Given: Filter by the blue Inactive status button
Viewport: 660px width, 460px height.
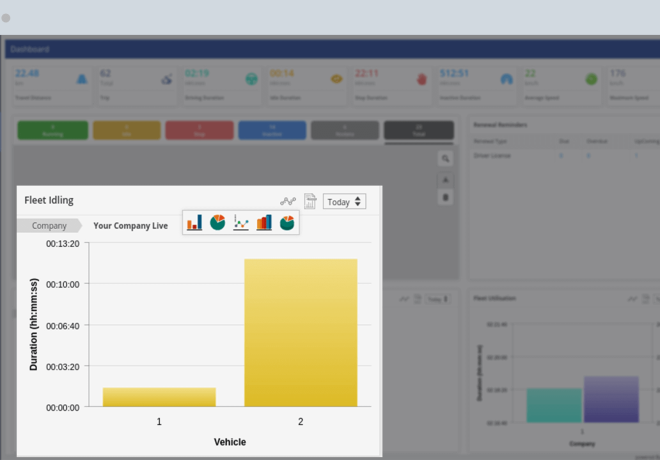Looking at the screenshot, I should pyautogui.click(x=272, y=130).
